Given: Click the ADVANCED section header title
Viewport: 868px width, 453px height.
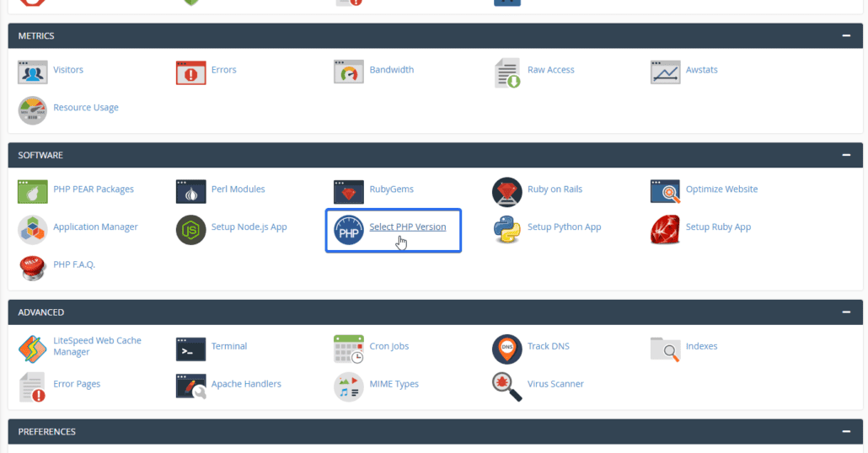Looking at the screenshot, I should (41, 312).
